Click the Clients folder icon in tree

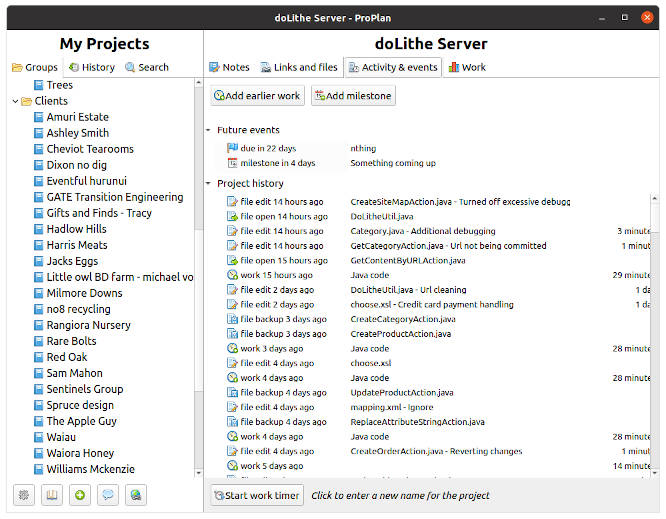tap(27, 101)
